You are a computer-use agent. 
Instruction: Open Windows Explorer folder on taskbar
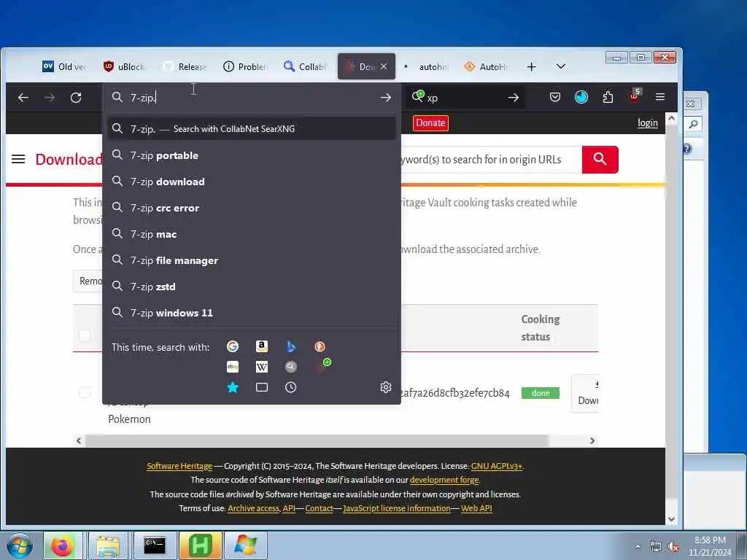point(108,545)
